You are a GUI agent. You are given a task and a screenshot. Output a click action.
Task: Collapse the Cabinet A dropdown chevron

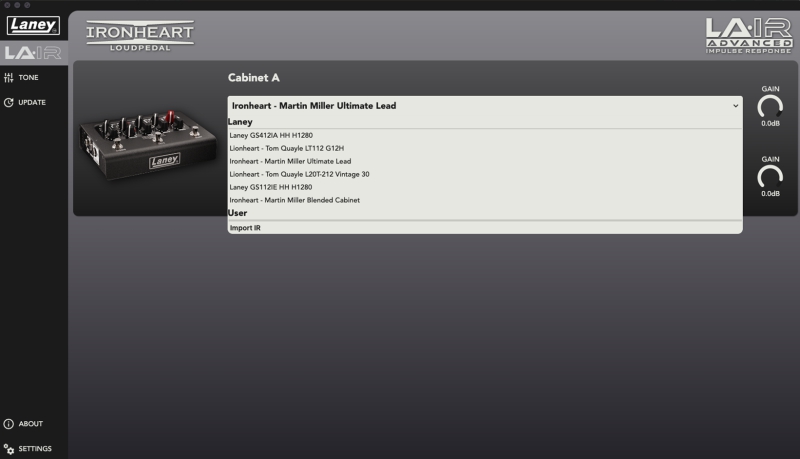click(736, 106)
